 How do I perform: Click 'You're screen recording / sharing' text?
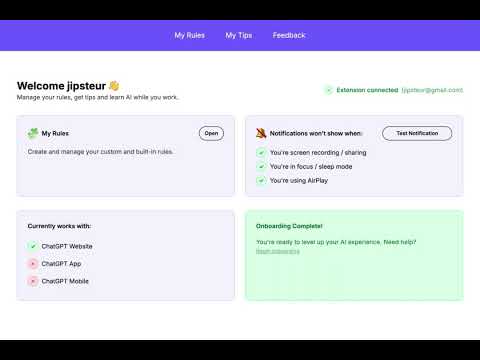coord(318,153)
